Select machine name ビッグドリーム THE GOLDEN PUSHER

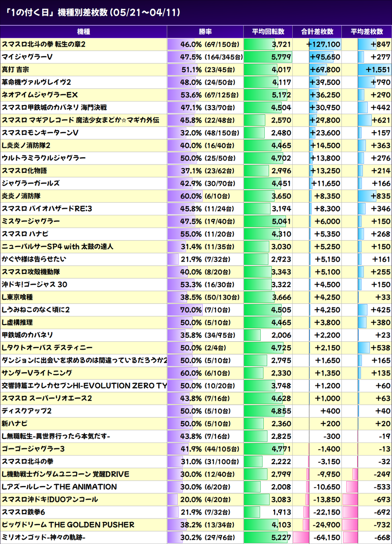tap(68, 525)
